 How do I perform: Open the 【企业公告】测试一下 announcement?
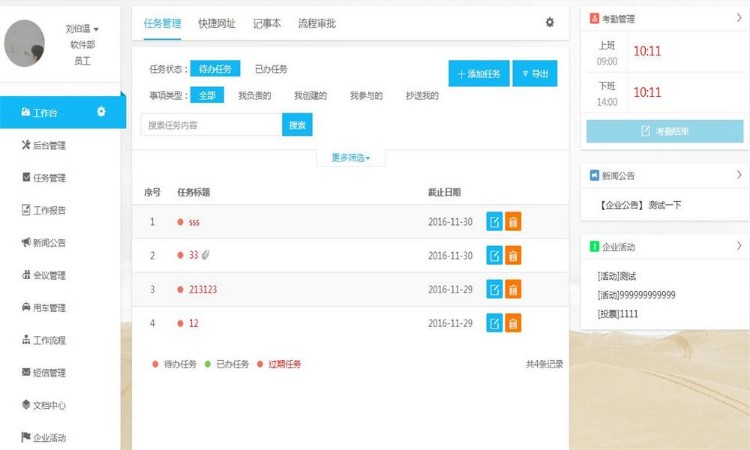point(639,205)
